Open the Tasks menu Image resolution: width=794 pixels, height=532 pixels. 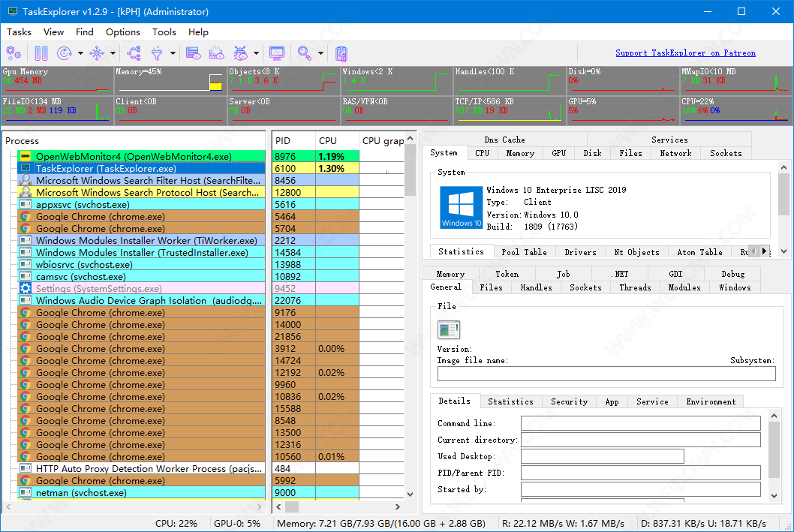(20, 32)
